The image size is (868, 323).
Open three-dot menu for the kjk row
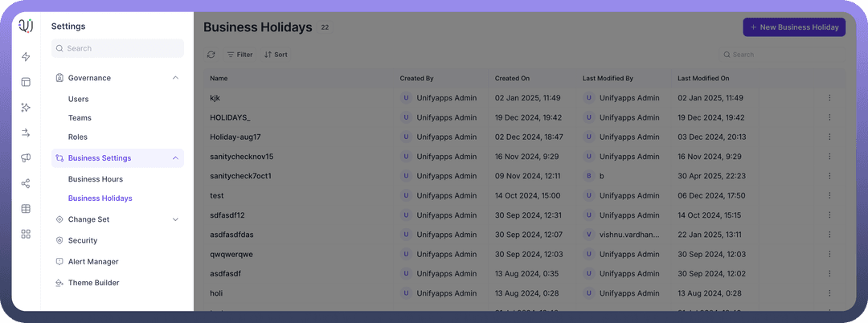click(829, 98)
